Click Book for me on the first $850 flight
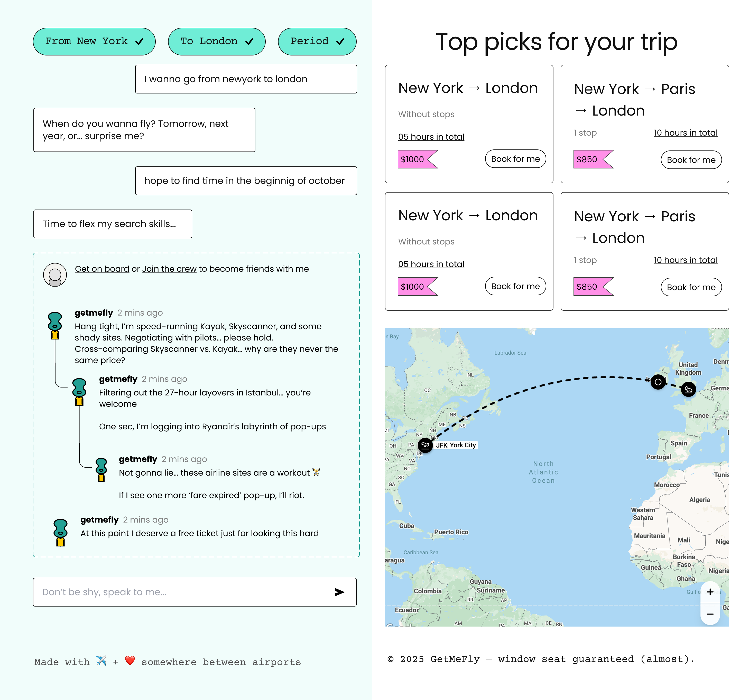This screenshot has width=740, height=700. pyautogui.click(x=691, y=160)
